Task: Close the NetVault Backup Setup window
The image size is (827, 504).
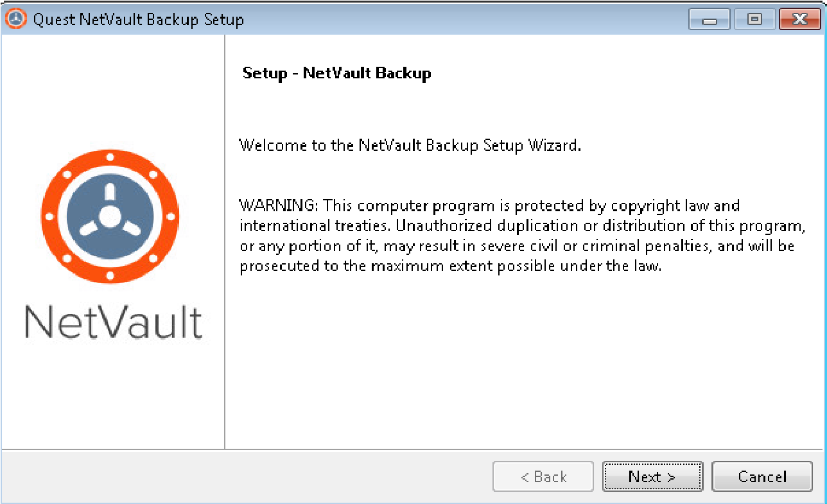Action: click(x=799, y=20)
